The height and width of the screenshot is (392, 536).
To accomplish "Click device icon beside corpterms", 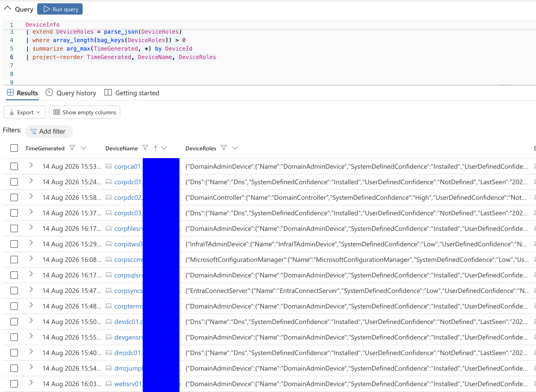I will [x=109, y=306].
